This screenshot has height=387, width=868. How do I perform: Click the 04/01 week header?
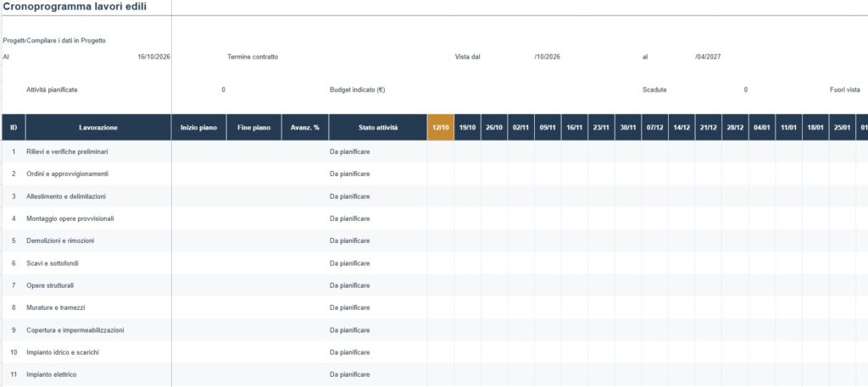point(762,127)
